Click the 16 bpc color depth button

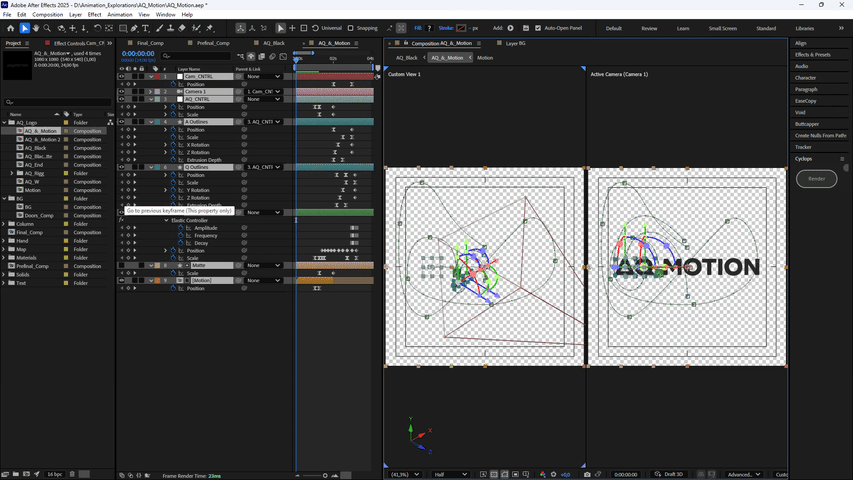click(x=54, y=475)
